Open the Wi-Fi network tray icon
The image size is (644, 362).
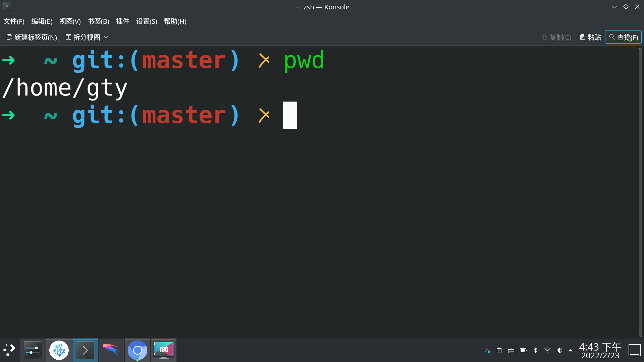pyautogui.click(x=547, y=351)
